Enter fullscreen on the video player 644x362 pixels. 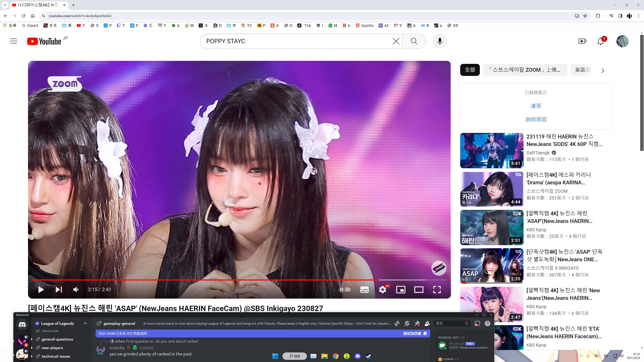437,290
